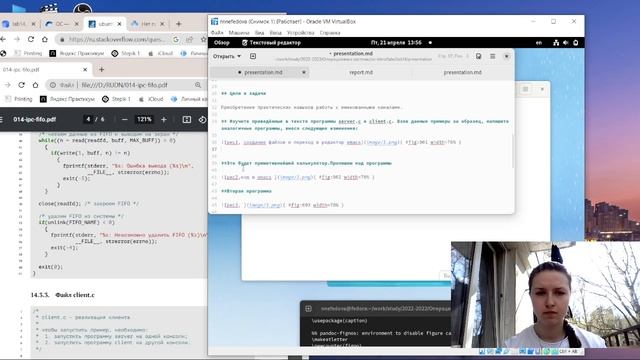Zoom in the PDF with the plus button
The height and width of the screenshot is (360, 640).
164,120
